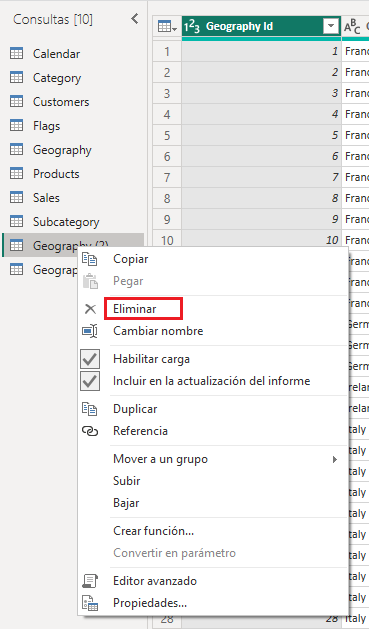The height and width of the screenshot is (629, 369).
Task: Click the Flags table icon
Action: point(16,126)
